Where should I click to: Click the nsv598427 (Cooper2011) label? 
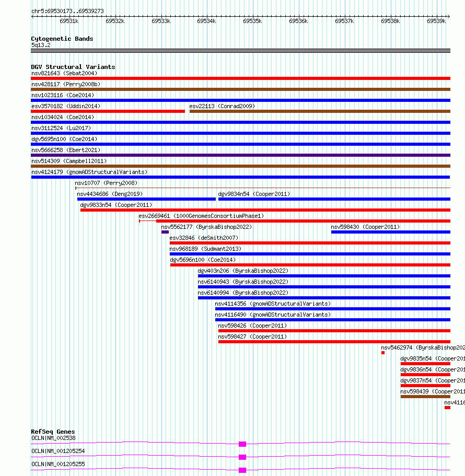pos(252,336)
